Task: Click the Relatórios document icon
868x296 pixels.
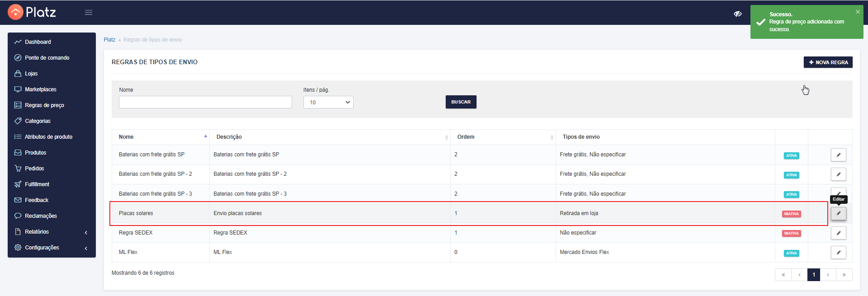Action: [x=18, y=231]
